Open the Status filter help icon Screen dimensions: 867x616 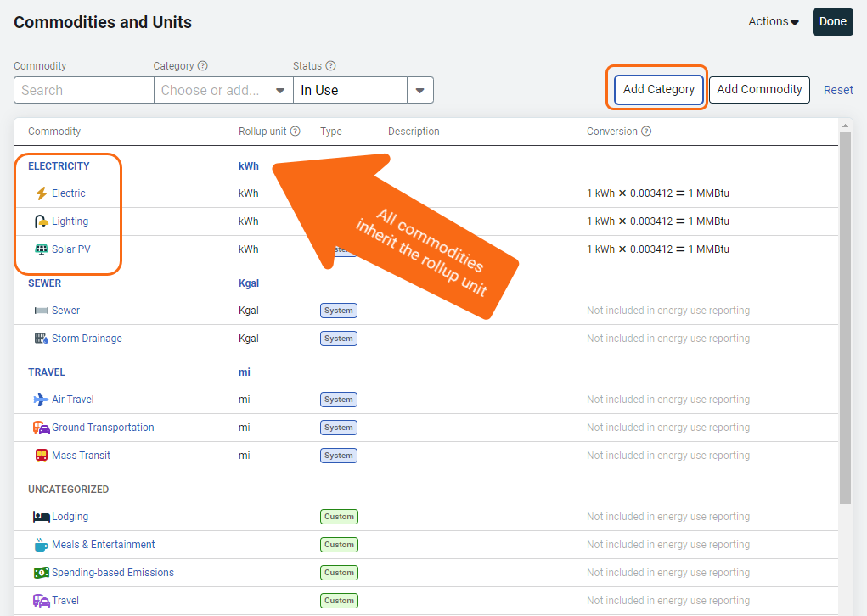coord(330,65)
